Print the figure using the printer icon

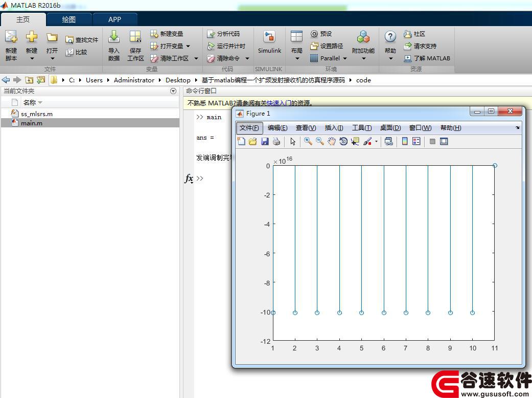pyautogui.click(x=276, y=141)
